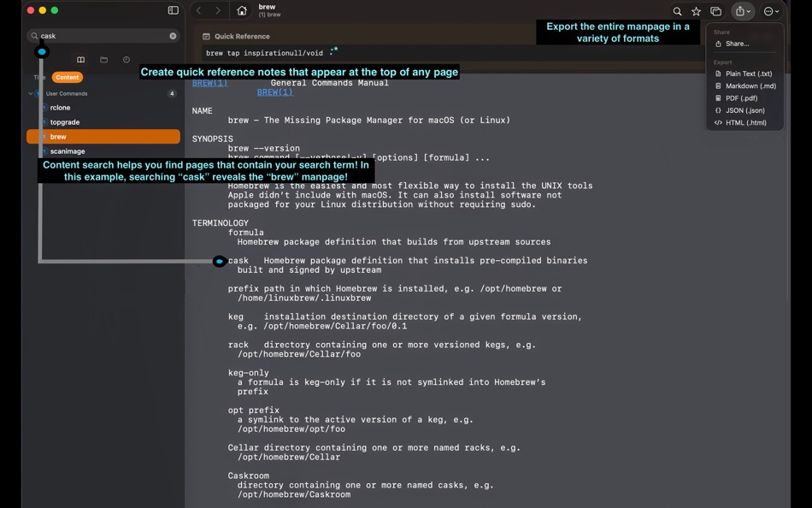This screenshot has height=508, width=812.
Task: Open the BREW(1) manual link
Action: (275, 92)
